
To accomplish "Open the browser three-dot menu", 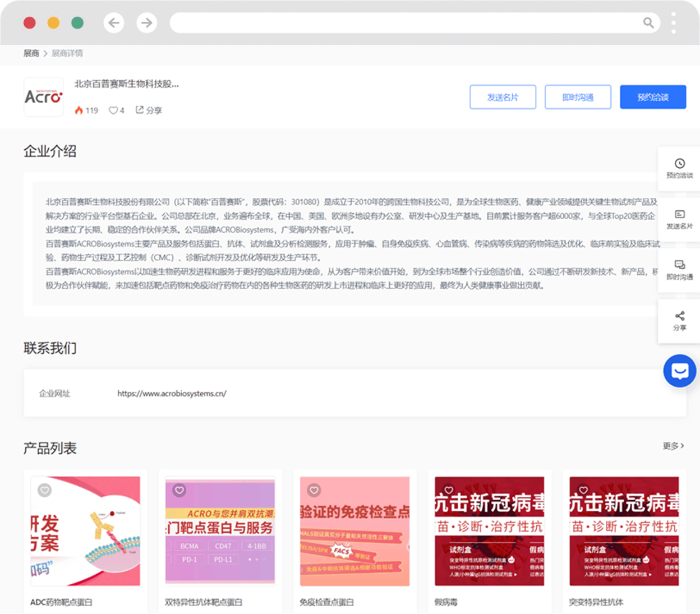I will (x=674, y=23).
